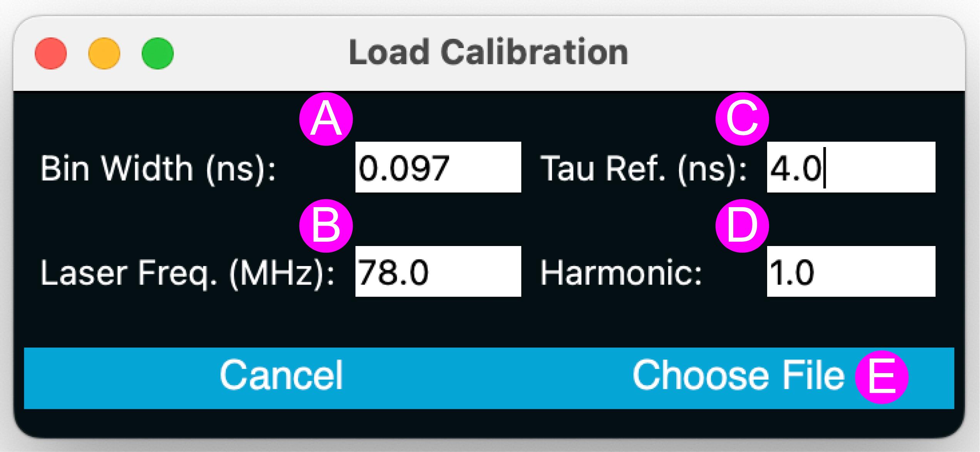Screen dimensions: 980x452
Task: Minimize window with the yellow button
Action: coord(104,53)
